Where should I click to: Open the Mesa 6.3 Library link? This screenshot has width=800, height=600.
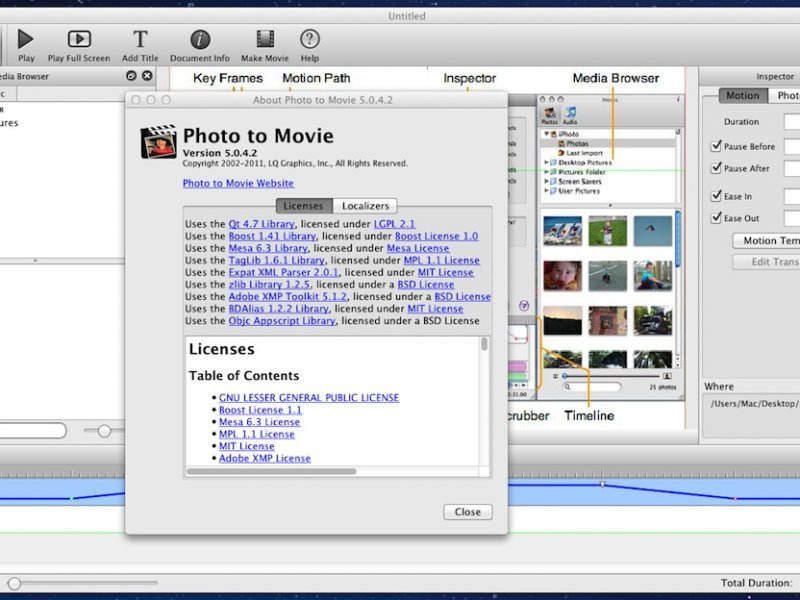tap(268, 248)
